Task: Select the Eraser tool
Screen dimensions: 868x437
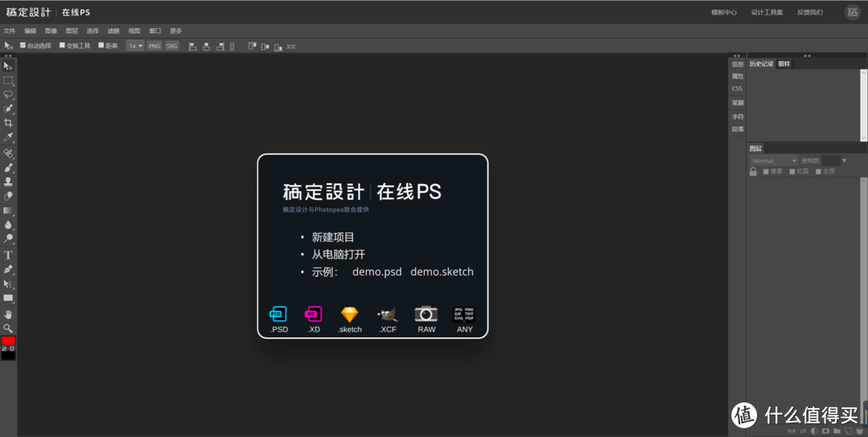Action: coord(8,196)
